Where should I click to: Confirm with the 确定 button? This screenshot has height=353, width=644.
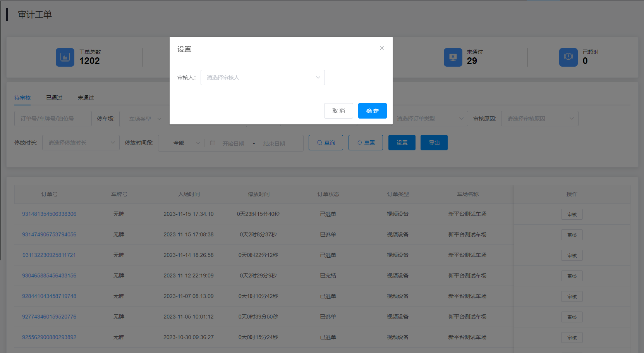372,111
